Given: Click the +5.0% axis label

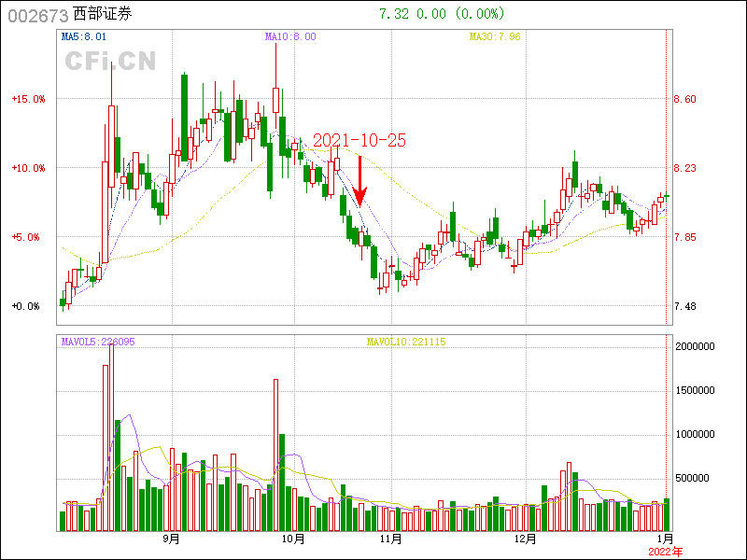Looking at the screenshot, I should (26, 237).
